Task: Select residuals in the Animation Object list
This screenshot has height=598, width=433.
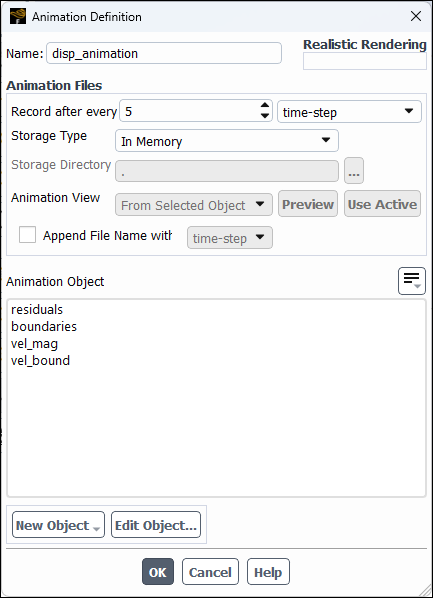Action: [x=37, y=309]
